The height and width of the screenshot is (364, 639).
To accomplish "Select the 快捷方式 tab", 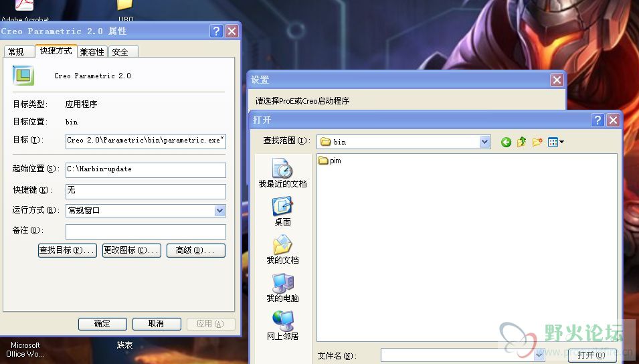I will (56, 51).
